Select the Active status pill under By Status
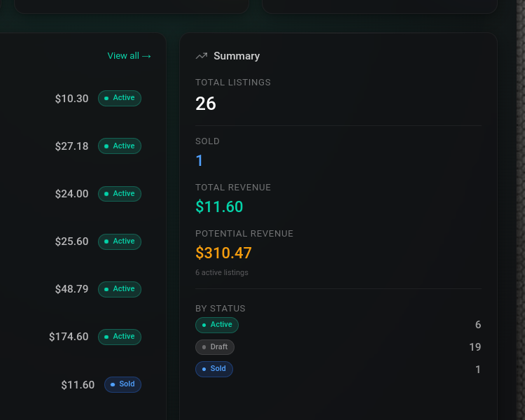 pyautogui.click(x=217, y=325)
